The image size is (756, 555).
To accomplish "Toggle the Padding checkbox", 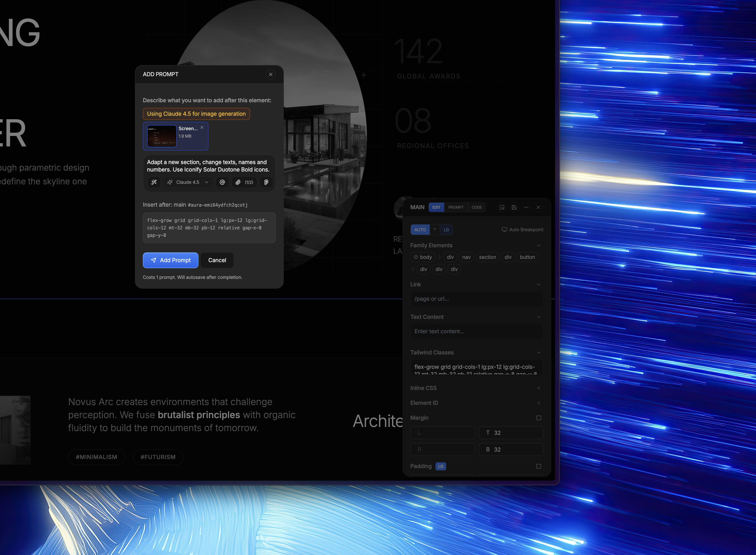I will tap(539, 466).
